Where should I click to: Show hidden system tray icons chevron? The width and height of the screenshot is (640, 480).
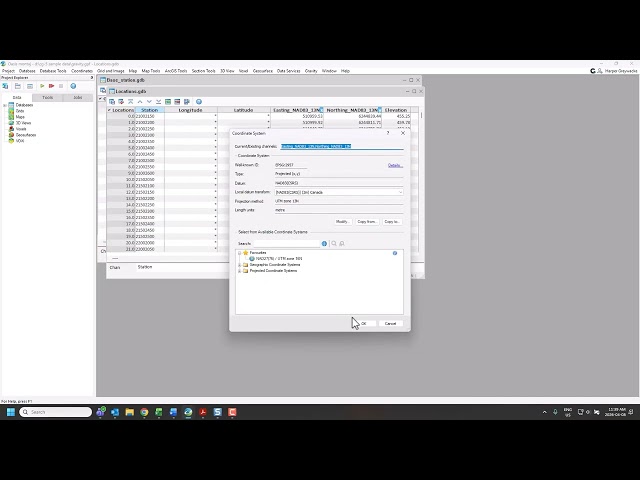pos(544,412)
